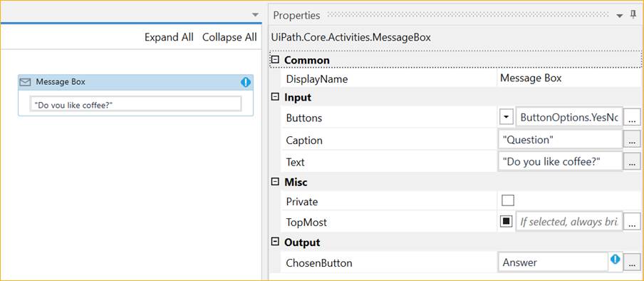Click the pin icon in Properties panel
This screenshot has width=644, height=281.
633,15
